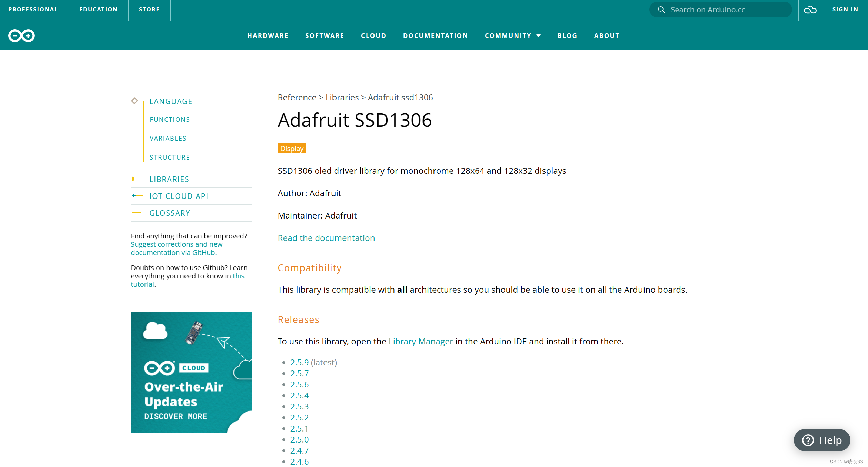This screenshot has width=868, height=467.
Task: Click the search magnifier icon
Action: [661, 10]
